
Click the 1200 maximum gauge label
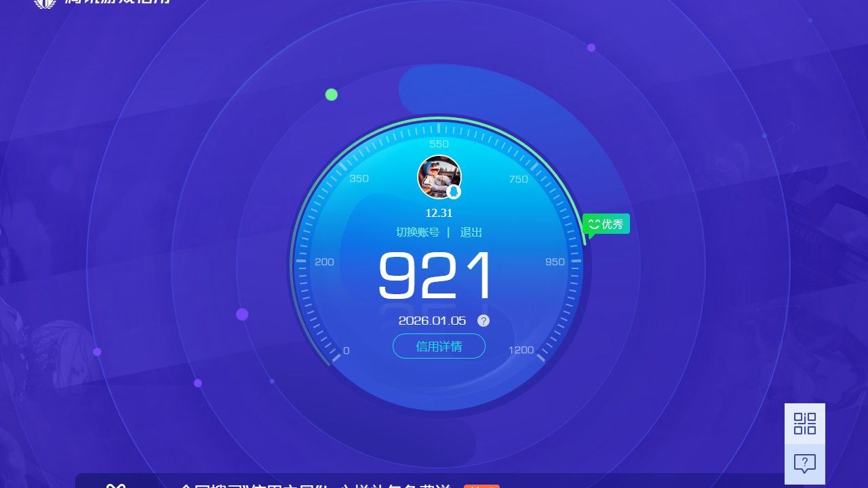pos(521,350)
